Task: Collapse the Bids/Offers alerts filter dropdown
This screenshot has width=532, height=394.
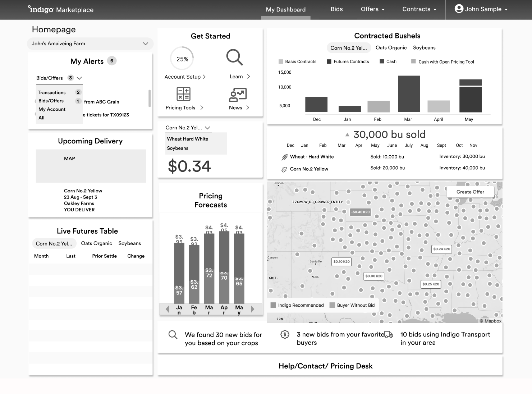Action: point(79,78)
